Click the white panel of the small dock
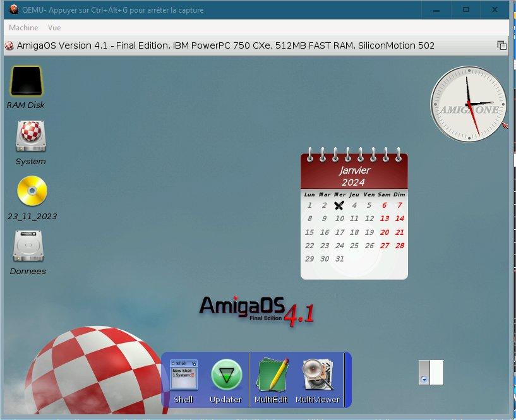This screenshot has height=420, width=516. (437, 372)
